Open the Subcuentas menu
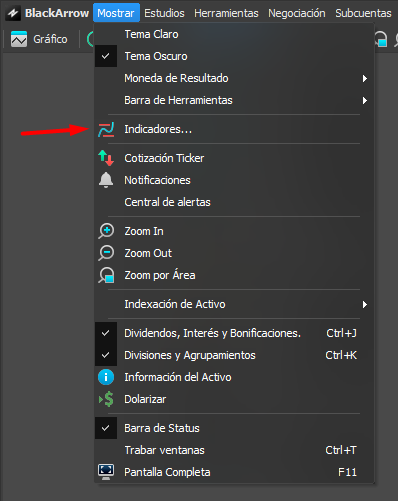 [x=363, y=13]
